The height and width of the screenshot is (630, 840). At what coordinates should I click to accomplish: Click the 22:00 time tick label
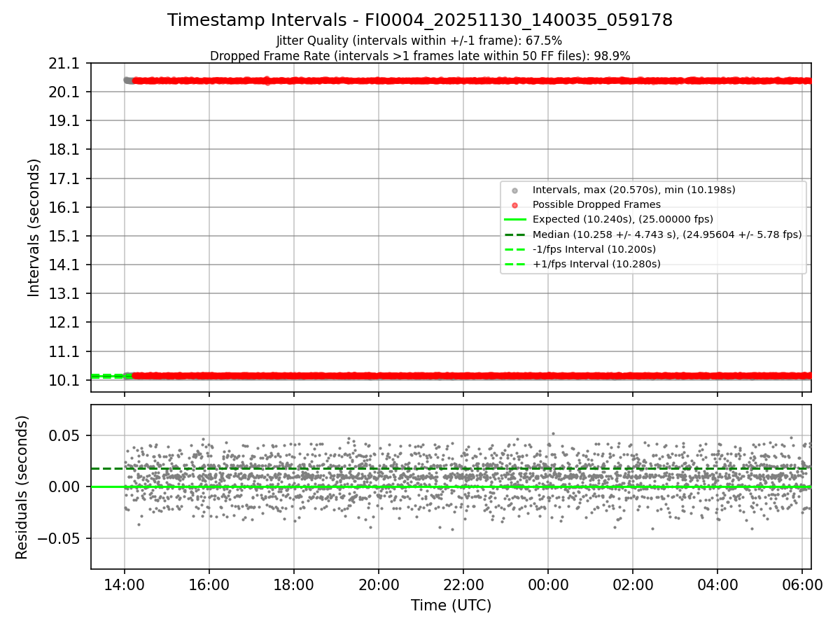[463, 584]
